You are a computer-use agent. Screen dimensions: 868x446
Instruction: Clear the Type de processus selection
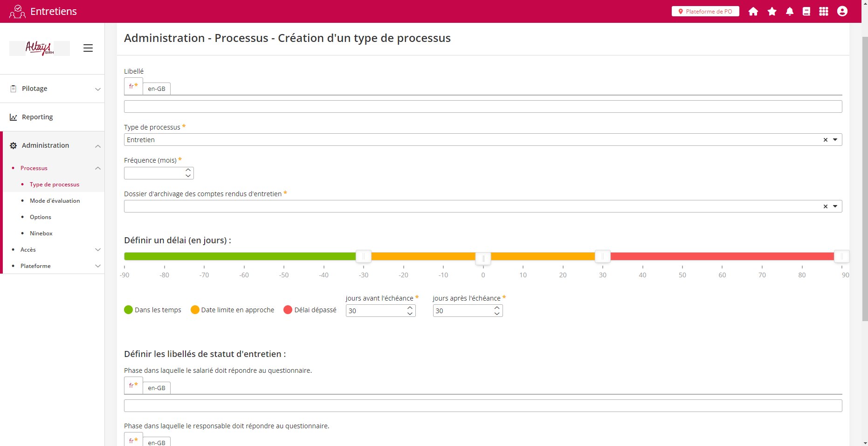(825, 140)
